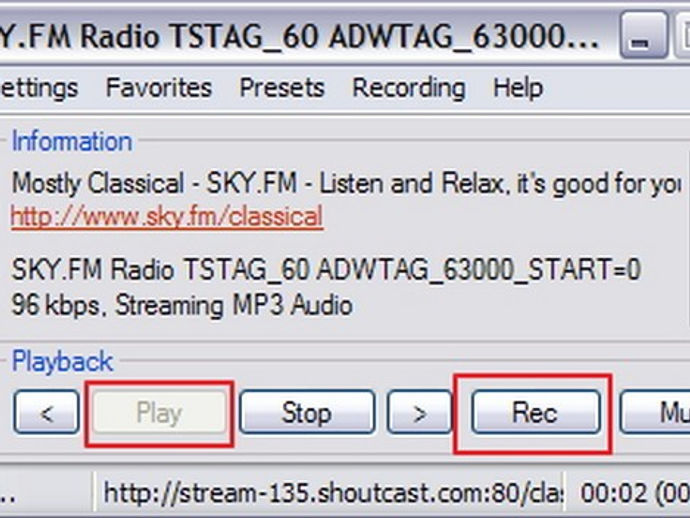Open the Recording menu
This screenshot has height=518, width=690.
click(409, 88)
